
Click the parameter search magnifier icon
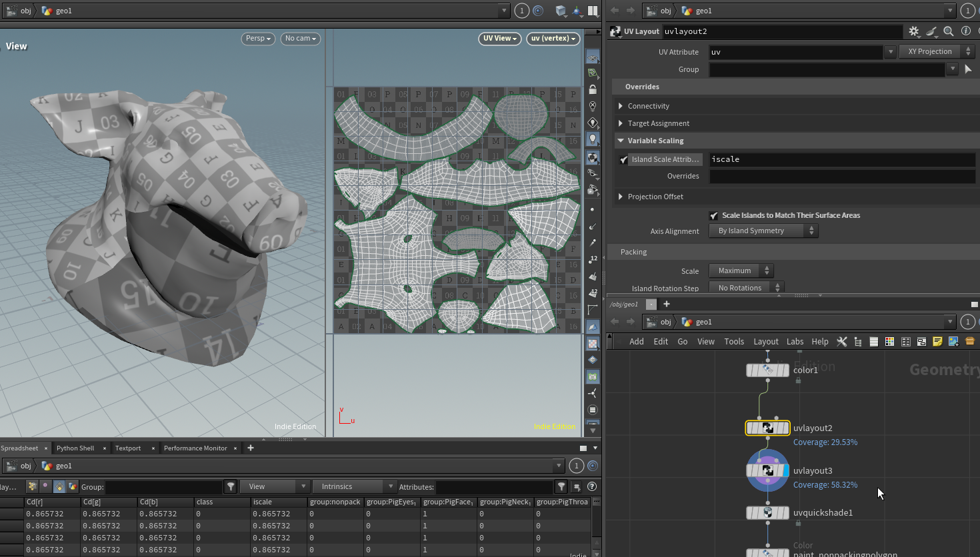pos(948,31)
